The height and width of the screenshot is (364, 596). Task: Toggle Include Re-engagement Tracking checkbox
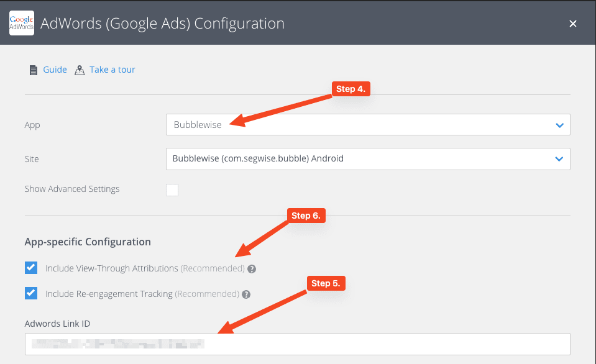[31, 293]
